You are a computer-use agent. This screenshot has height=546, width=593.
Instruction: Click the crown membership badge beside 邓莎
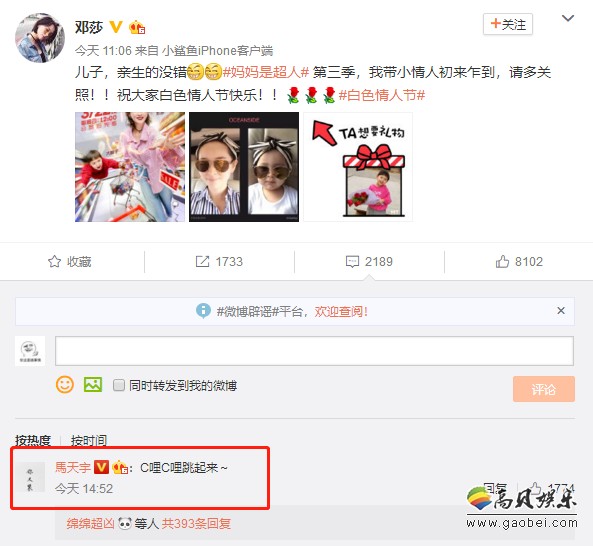click(x=137, y=27)
